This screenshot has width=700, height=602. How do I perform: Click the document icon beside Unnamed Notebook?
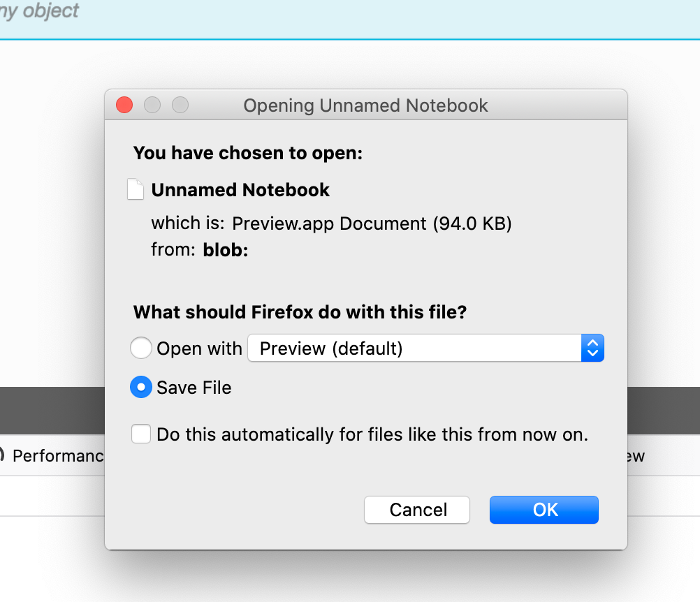[x=136, y=189]
